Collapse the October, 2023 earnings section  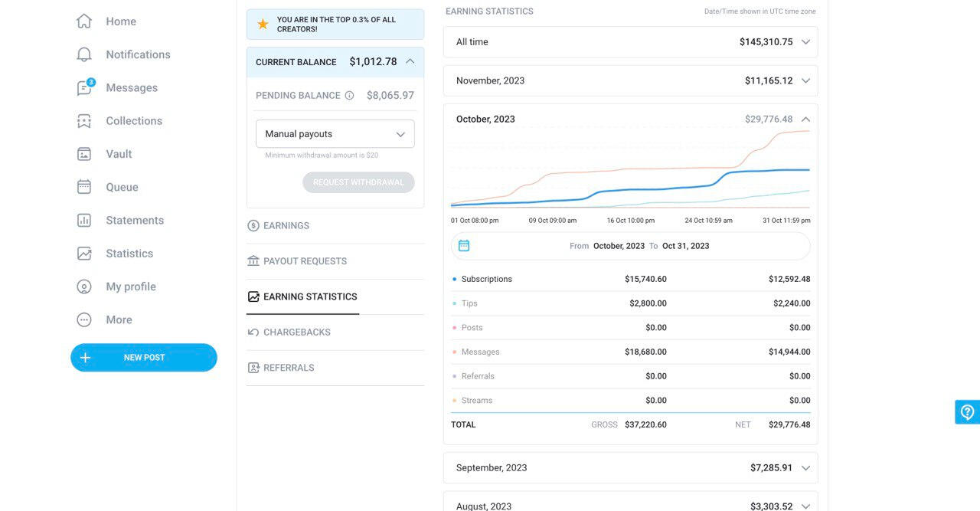click(x=805, y=120)
